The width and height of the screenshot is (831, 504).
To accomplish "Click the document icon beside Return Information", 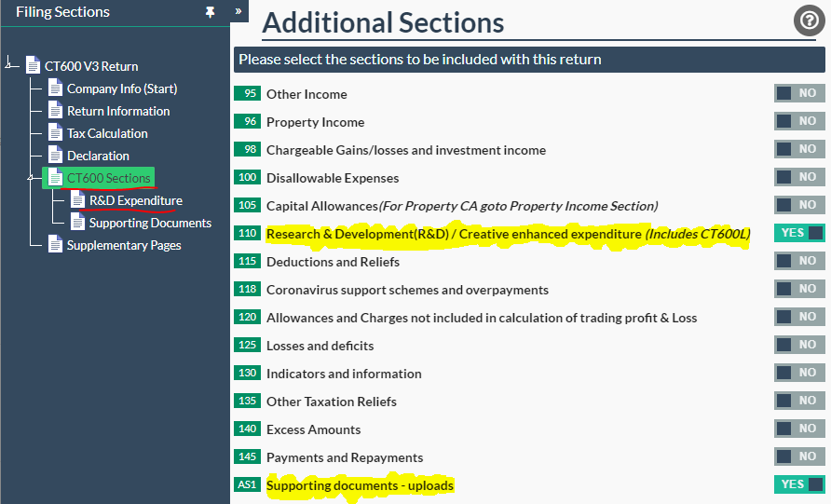I will pos(56,111).
